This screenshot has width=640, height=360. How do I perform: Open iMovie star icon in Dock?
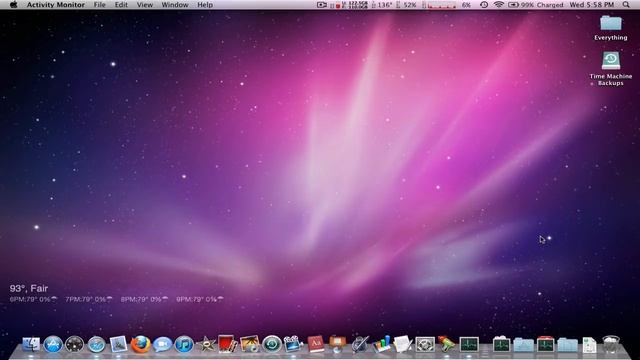tap(206, 345)
